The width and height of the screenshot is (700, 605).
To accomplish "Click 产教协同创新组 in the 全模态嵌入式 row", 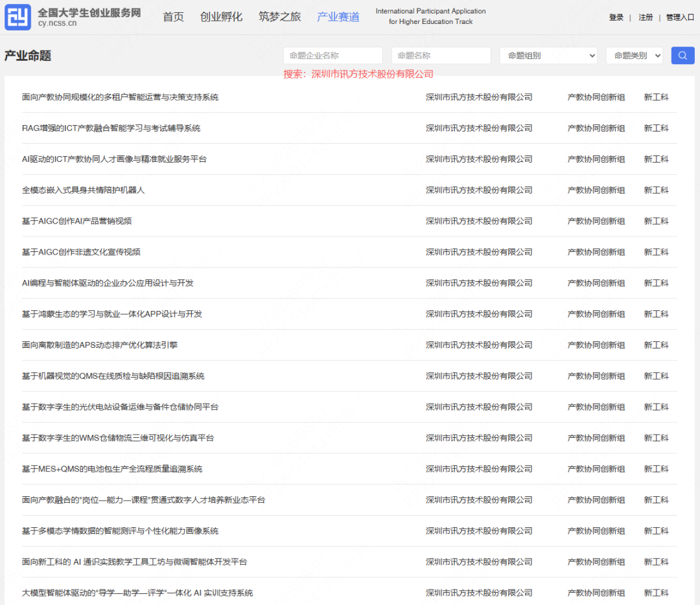I will [x=596, y=190].
